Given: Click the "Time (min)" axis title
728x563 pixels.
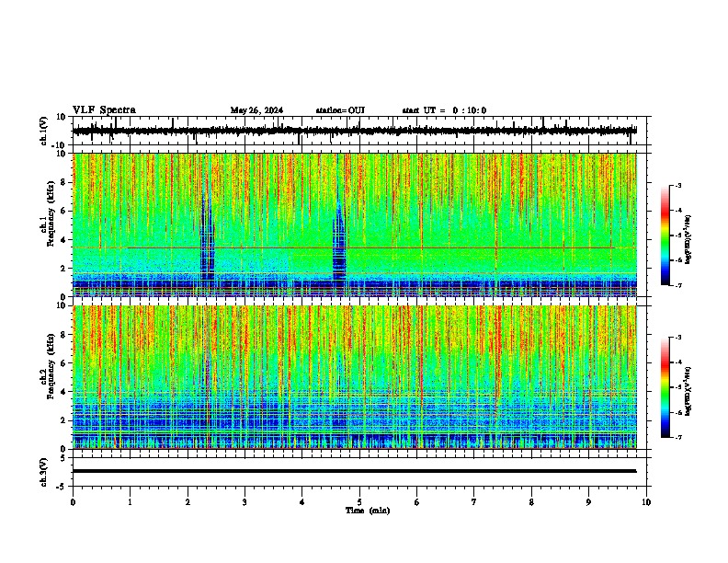Looking at the screenshot, I should 368,511.
